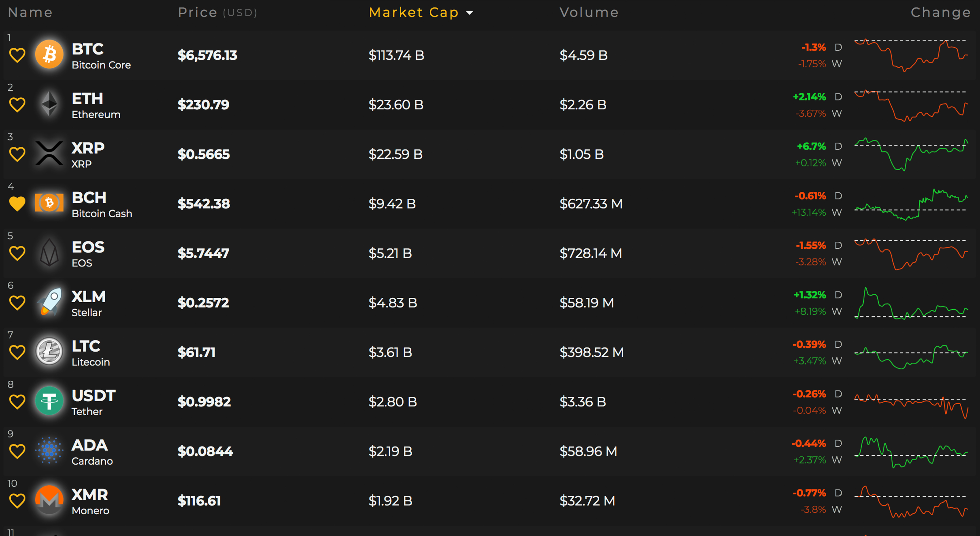The image size is (980, 536).
Task: Favorite BTC with its heart toggle
Action: (17, 55)
